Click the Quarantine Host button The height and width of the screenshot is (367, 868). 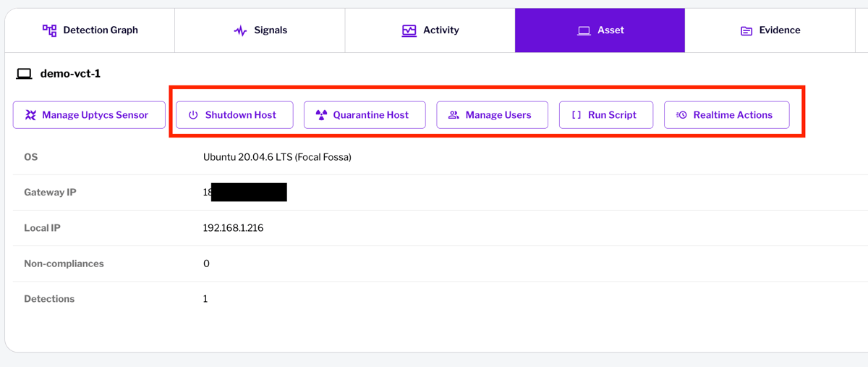(365, 115)
